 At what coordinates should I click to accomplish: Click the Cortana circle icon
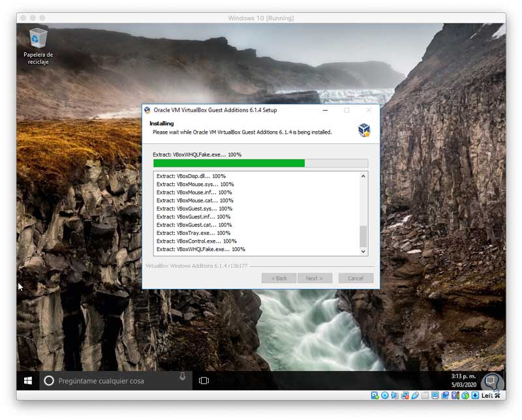click(49, 380)
